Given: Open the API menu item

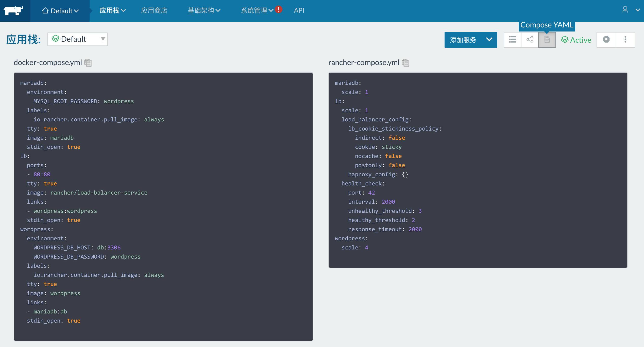Looking at the screenshot, I should pos(299,11).
